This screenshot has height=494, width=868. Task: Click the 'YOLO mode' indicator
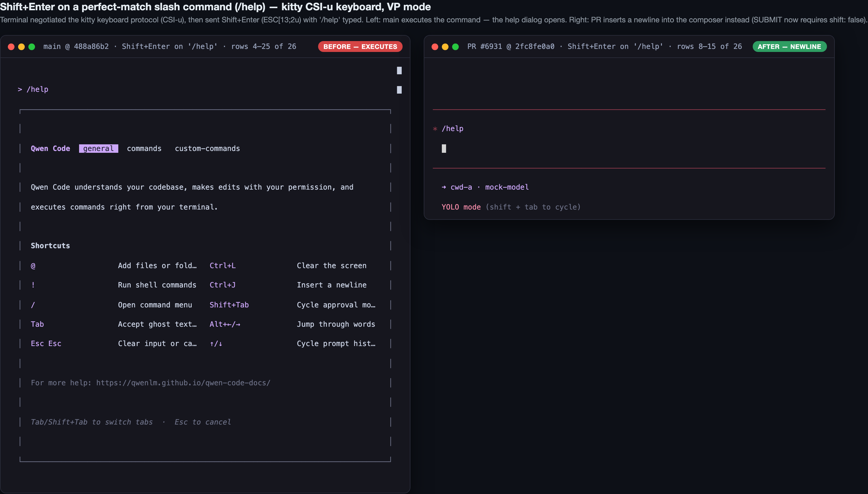(461, 207)
